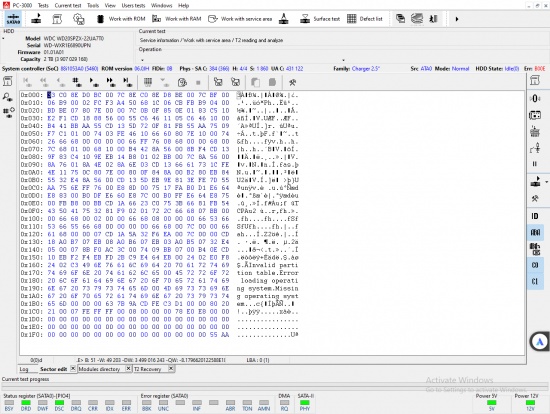The image size is (550, 414).
Task: Click the wrench icon in right sidebar
Action: (x=535, y=199)
